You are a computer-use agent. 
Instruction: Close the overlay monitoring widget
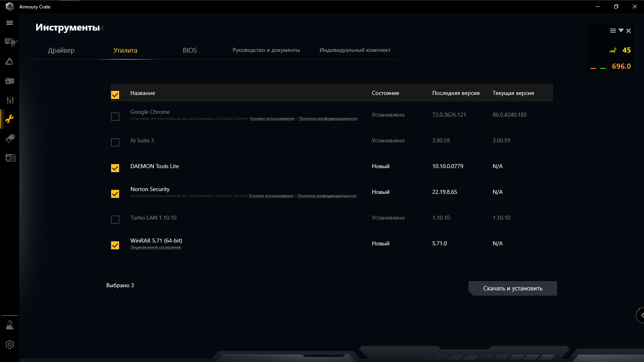[x=628, y=31]
